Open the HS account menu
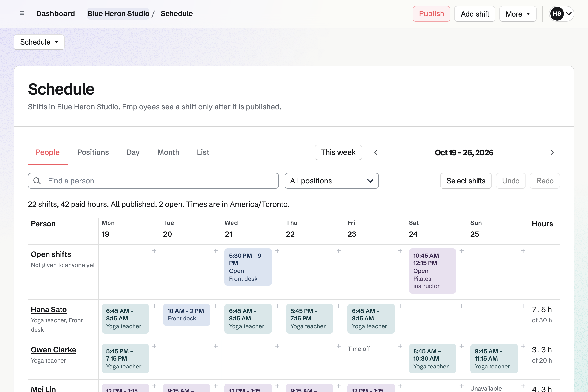The image size is (588, 392). [x=561, y=14]
